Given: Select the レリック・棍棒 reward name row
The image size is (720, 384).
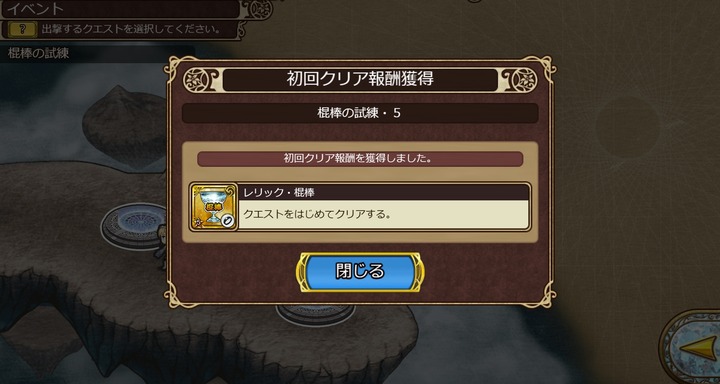Looking at the screenshot, I should tap(384, 192).
